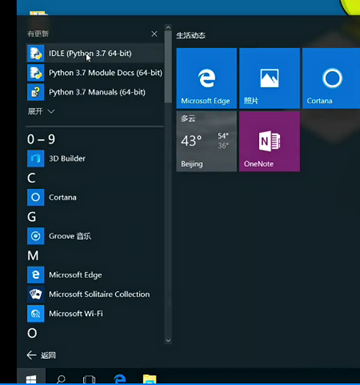Open the OneNote tile

pos(269,141)
